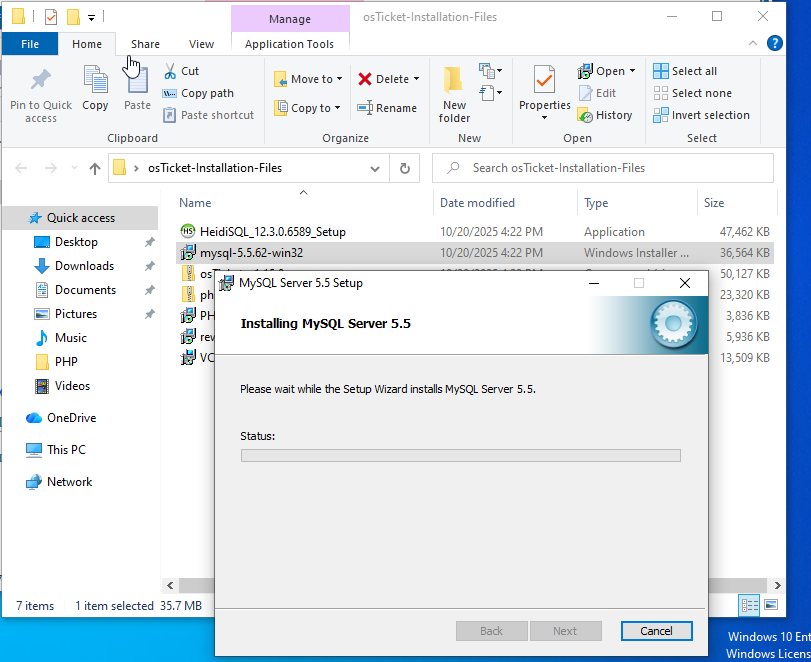Click Rename in Organize group
Image resolution: width=811 pixels, height=662 pixels.
tap(387, 108)
